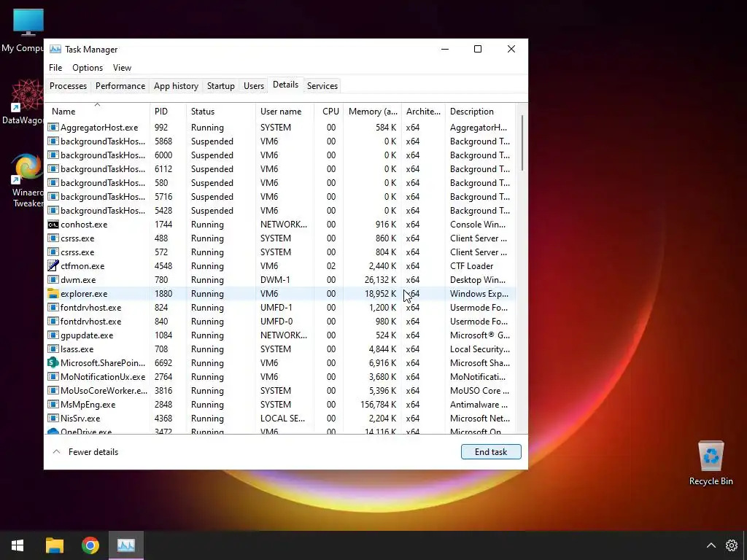Click the DWM-1 user name cell
747x560 pixels.
tap(276, 279)
